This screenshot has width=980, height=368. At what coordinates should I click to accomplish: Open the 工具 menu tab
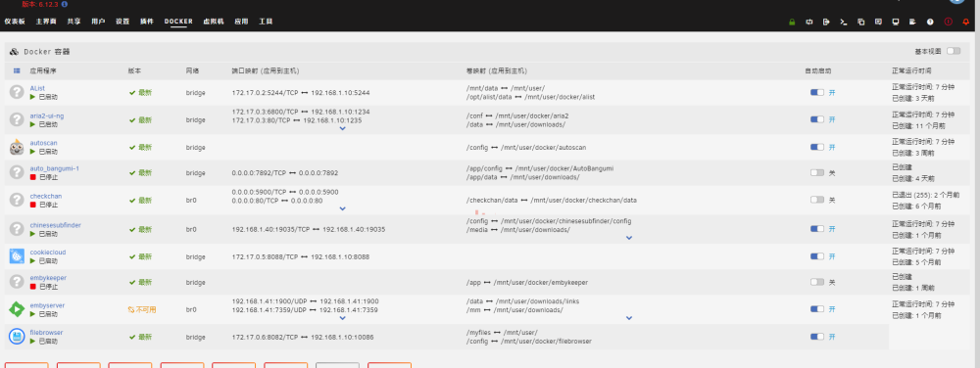click(266, 22)
